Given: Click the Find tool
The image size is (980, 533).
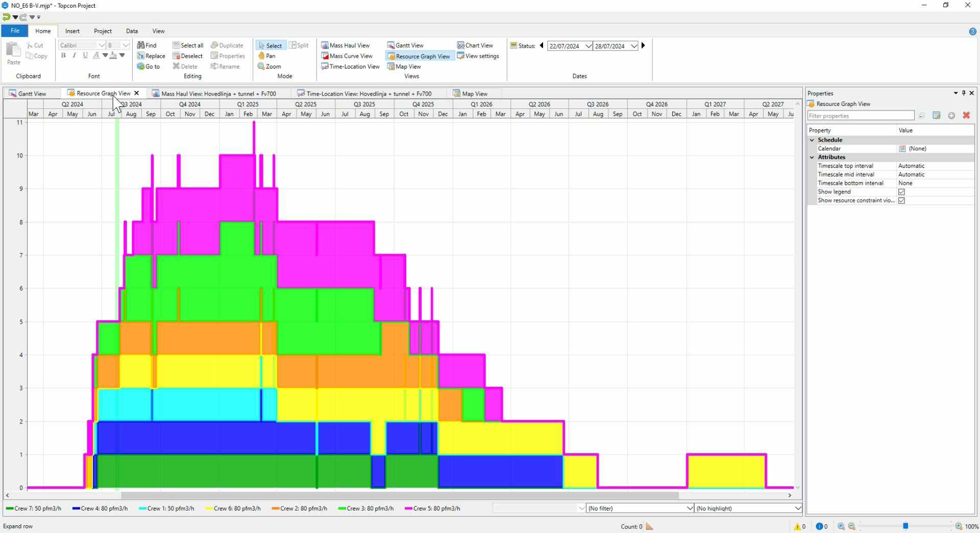Looking at the screenshot, I should tap(146, 45).
